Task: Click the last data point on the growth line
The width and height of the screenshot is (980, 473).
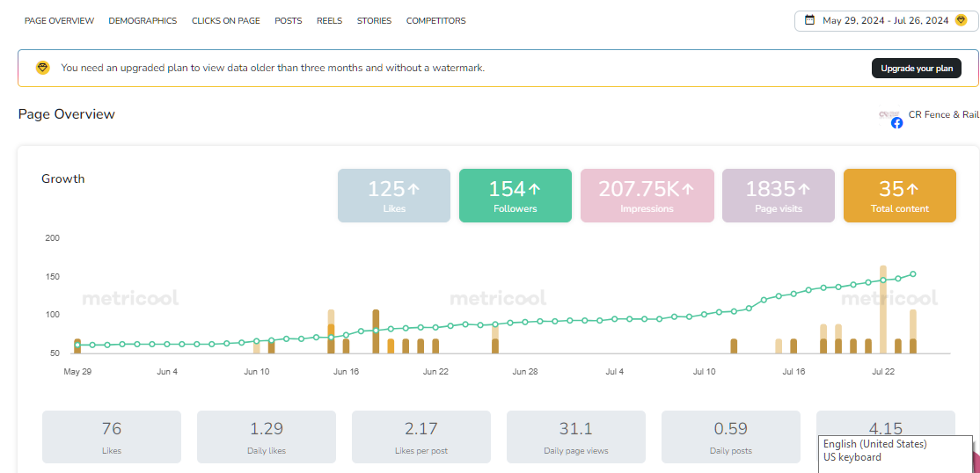Action: coord(913,274)
